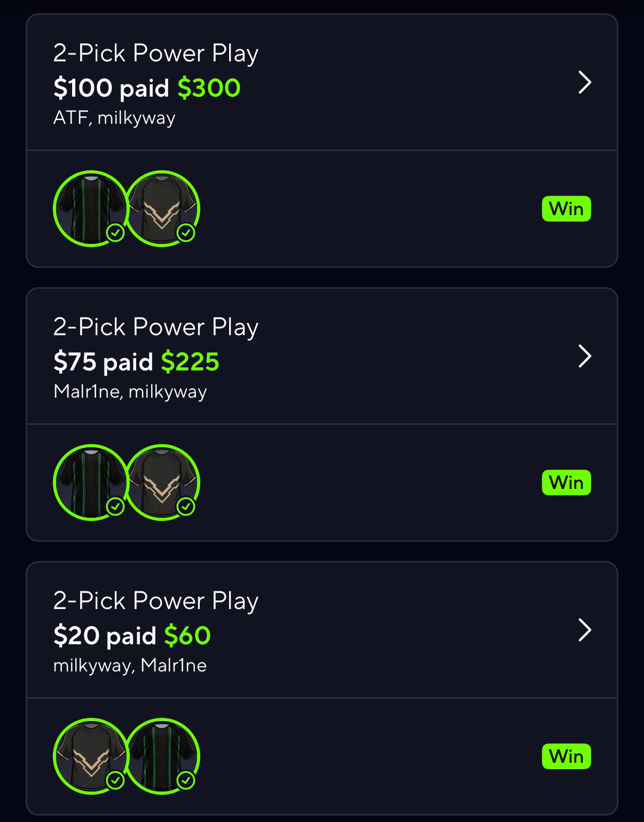Click checkmark badge on ATF jersey, $100 entry

[115, 233]
